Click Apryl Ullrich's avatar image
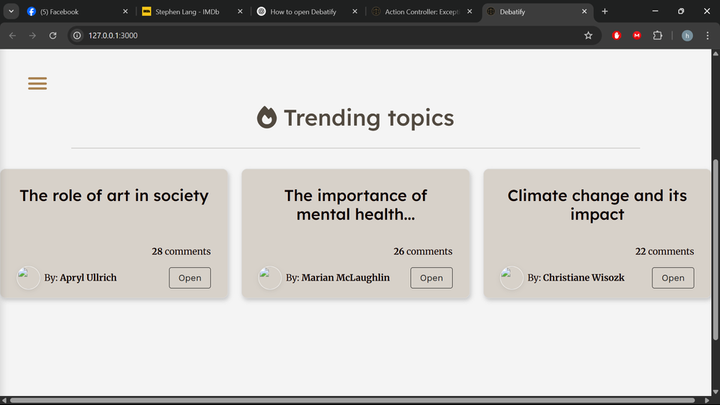The image size is (720, 405). click(29, 277)
